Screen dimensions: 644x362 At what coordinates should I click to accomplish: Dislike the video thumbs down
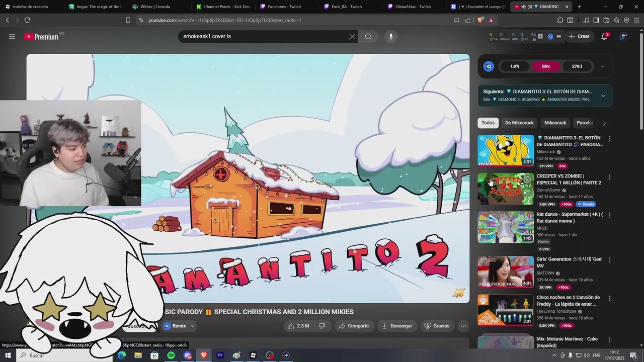pos(322,326)
